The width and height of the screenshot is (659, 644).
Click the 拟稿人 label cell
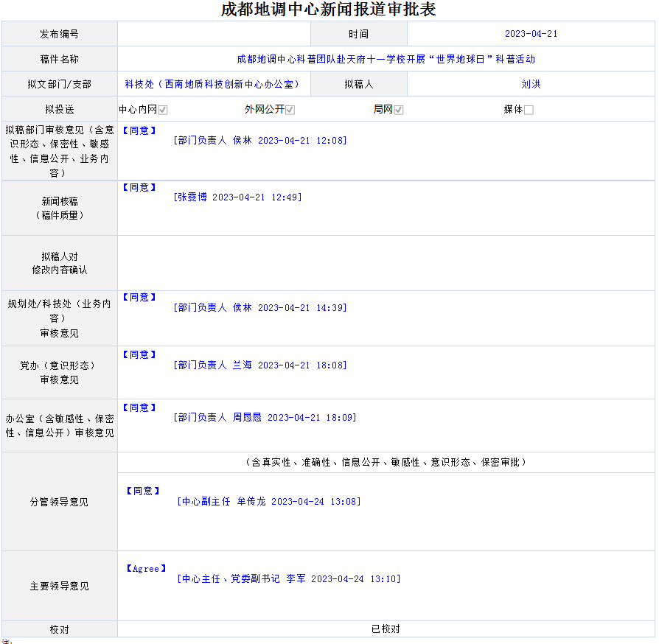click(x=359, y=84)
